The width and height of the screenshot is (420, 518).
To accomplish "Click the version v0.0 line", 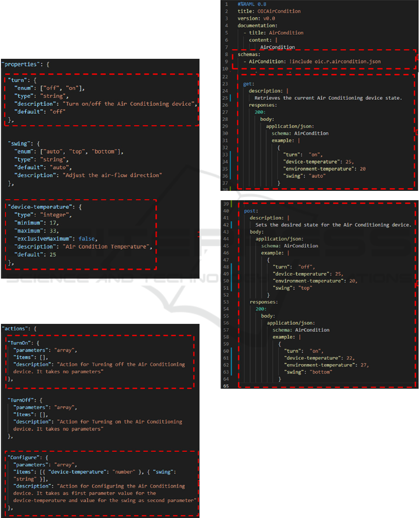I will coord(255,18).
